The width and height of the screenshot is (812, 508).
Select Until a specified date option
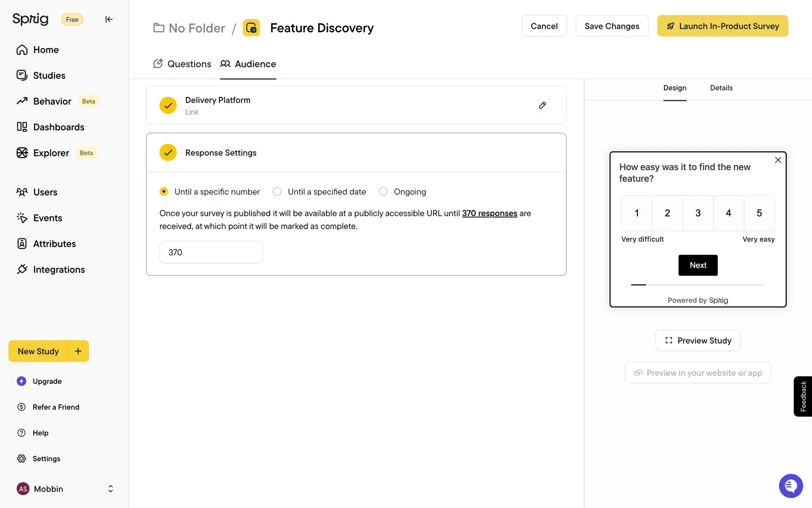(277, 192)
